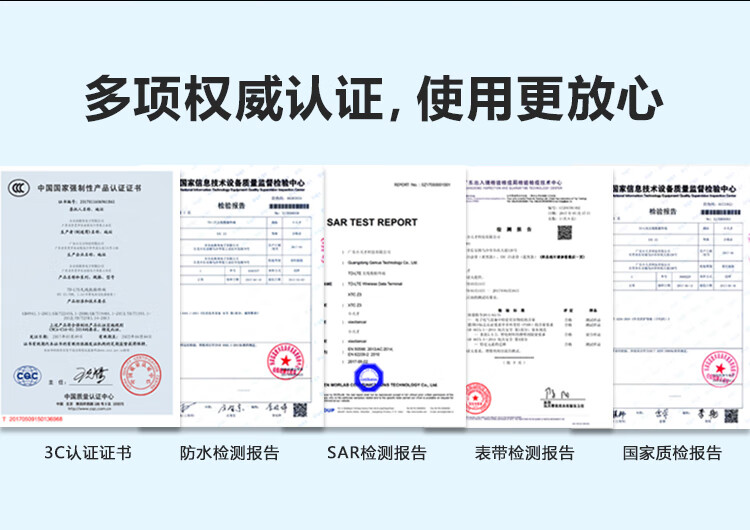Click the QR code on the strap test report
The height and width of the screenshot is (530, 750).
click(x=564, y=233)
